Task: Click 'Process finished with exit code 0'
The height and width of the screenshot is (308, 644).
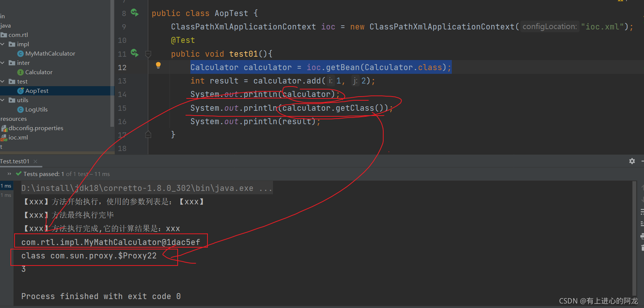Action: [x=101, y=296]
